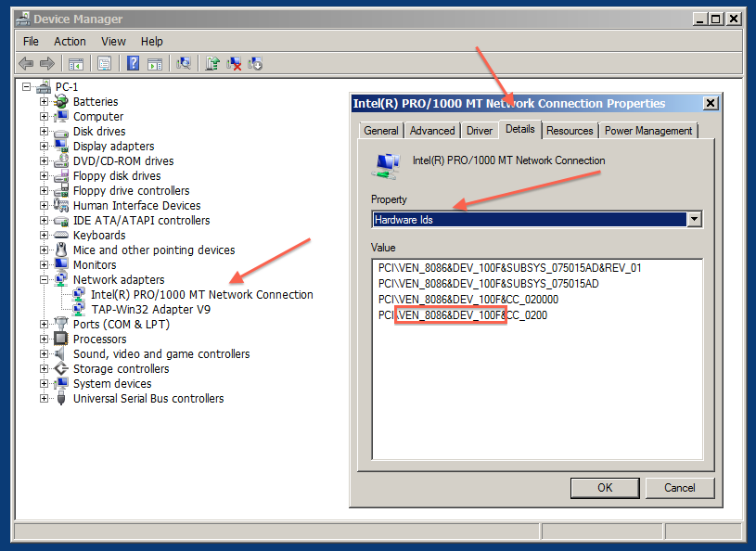The height and width of the screenshot is (551, 756).
Task: Open the View menu
Action: 113,42
